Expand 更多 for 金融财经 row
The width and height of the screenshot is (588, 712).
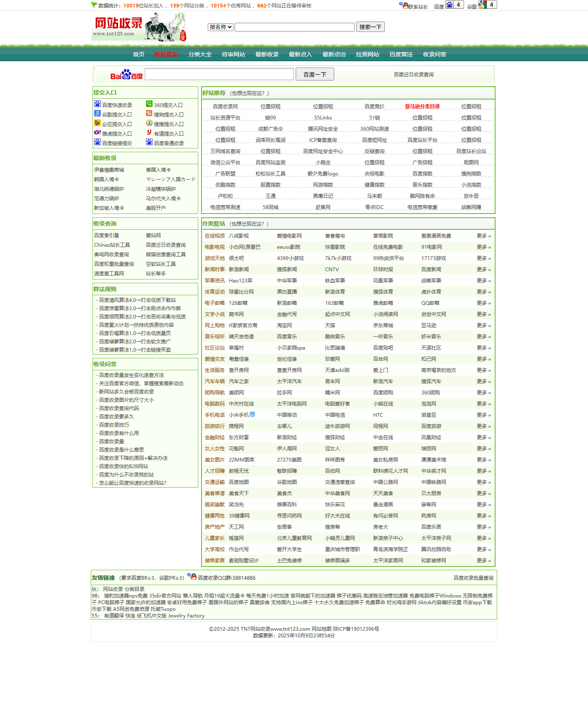[x=484, y=437]
